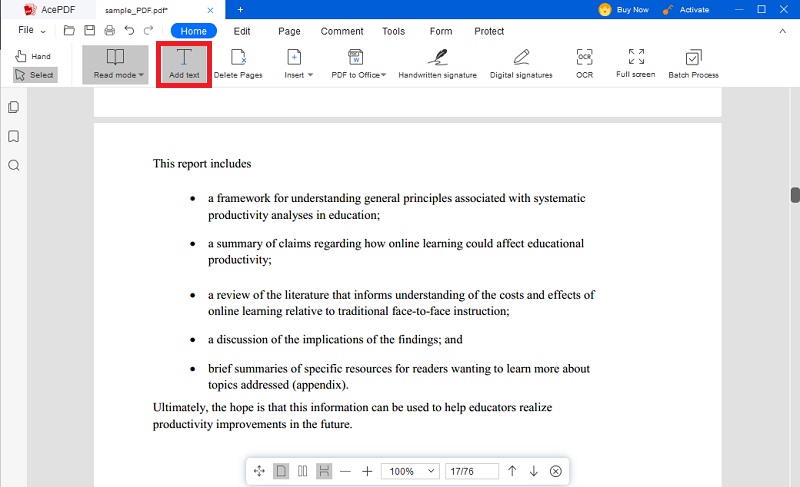The height and width of the screenshot is (487, 800).
Task: Open Batch Process tool
Action: click(693, 64)
